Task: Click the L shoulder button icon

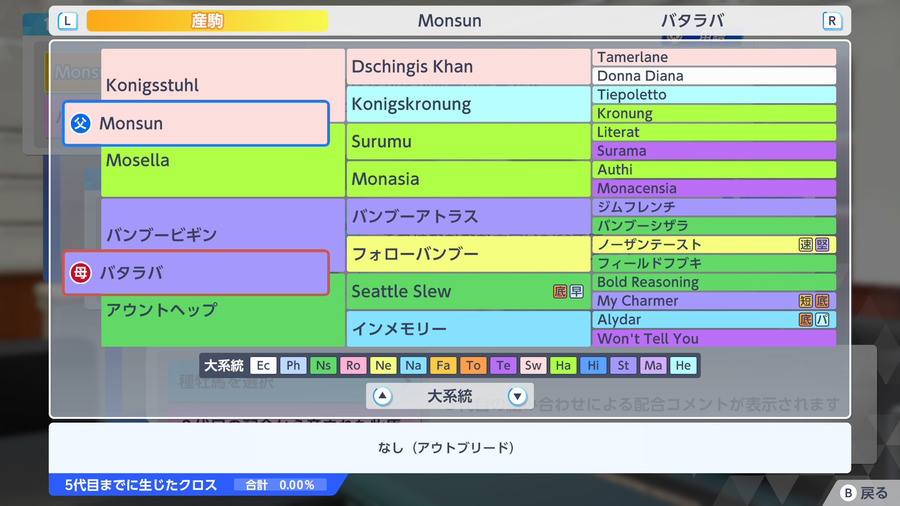Action: 67,21
